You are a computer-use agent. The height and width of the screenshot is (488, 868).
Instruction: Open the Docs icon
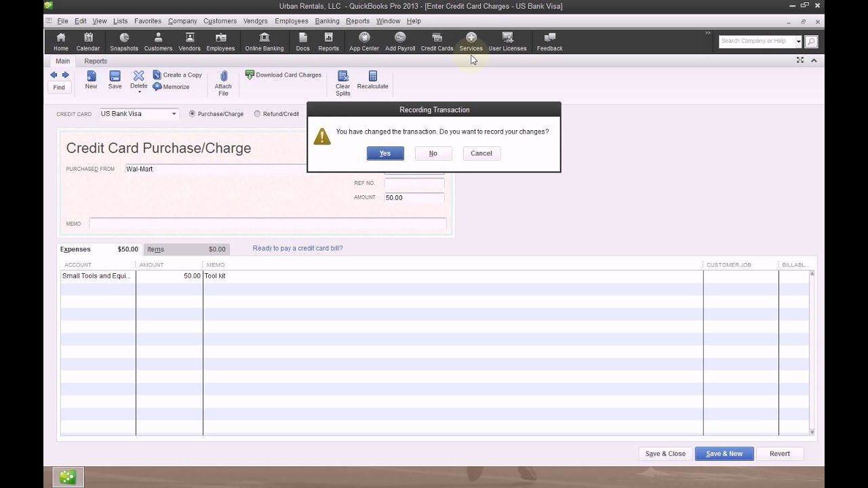[x=302, y=41]
